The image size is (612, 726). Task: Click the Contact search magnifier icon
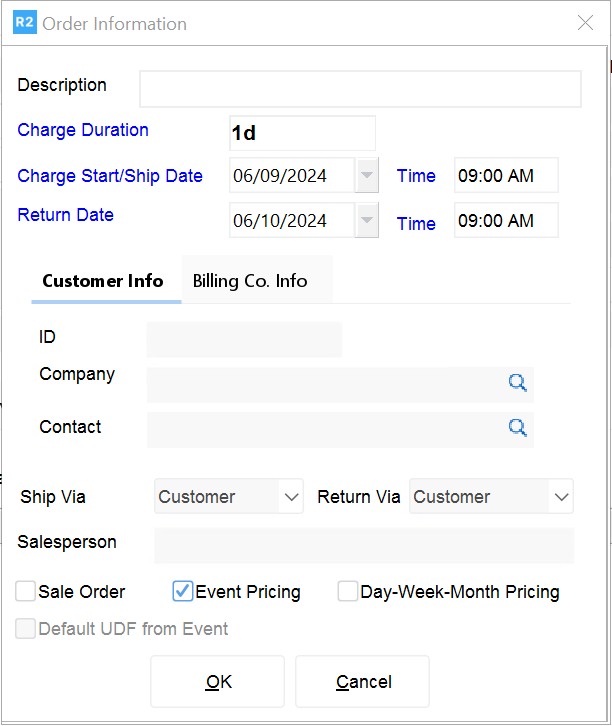click(x=517, y=428)
